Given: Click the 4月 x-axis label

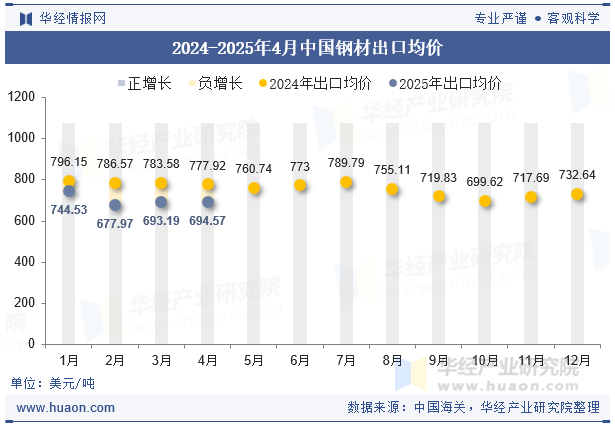Looking at the screenshot, I should [x=207, y=360].
